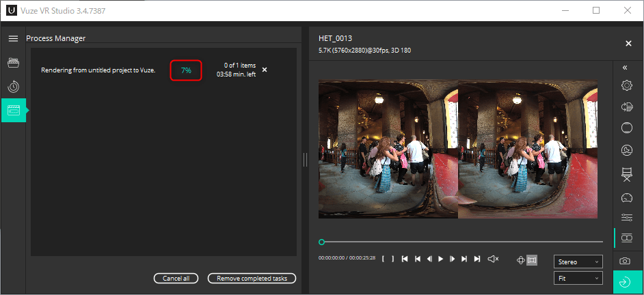Open the Stereo dropdown
644x295 pixels.
point(578,262)
